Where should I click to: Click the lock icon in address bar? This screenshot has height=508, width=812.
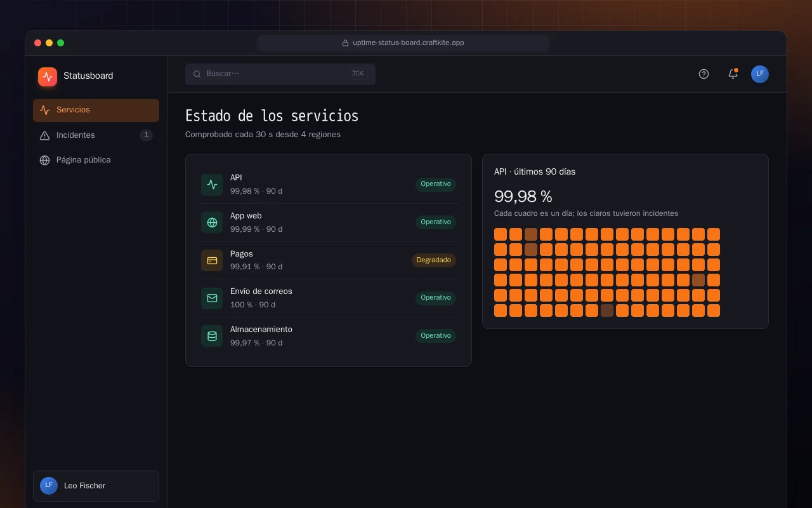(346, 43)
